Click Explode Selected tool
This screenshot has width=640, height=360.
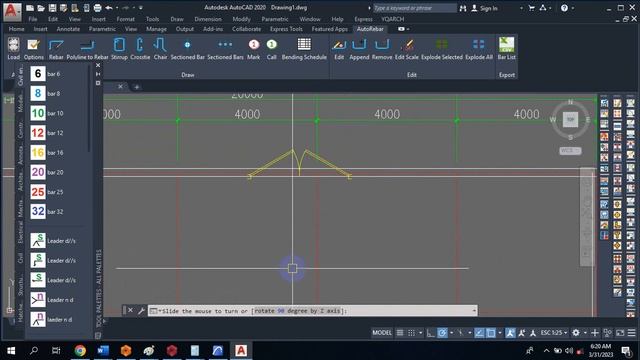pyautogui.click(x=442, y=49)
